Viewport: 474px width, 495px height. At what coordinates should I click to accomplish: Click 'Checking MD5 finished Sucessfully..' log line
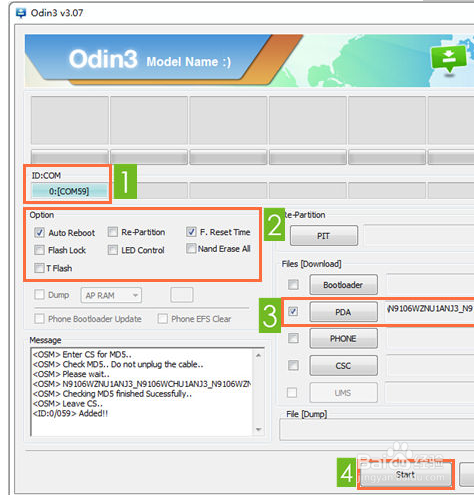click(x=127, y=394)
